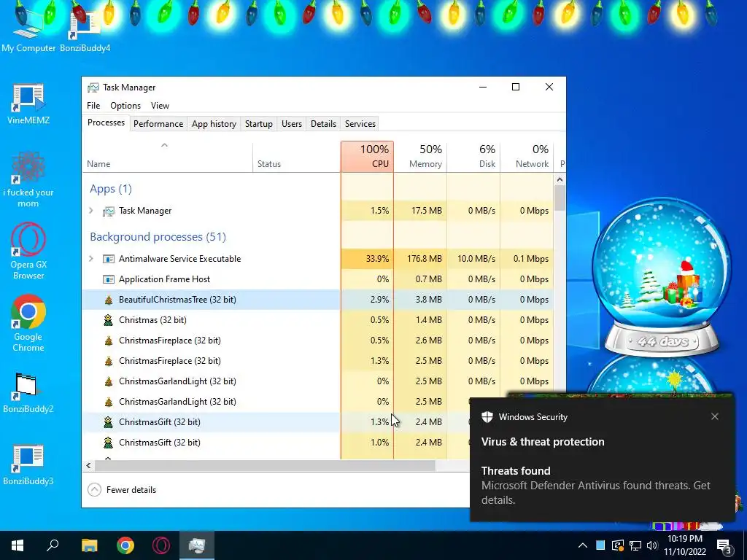Open the View menu
This screenshot has width=747, height=560.
point(160,106)
